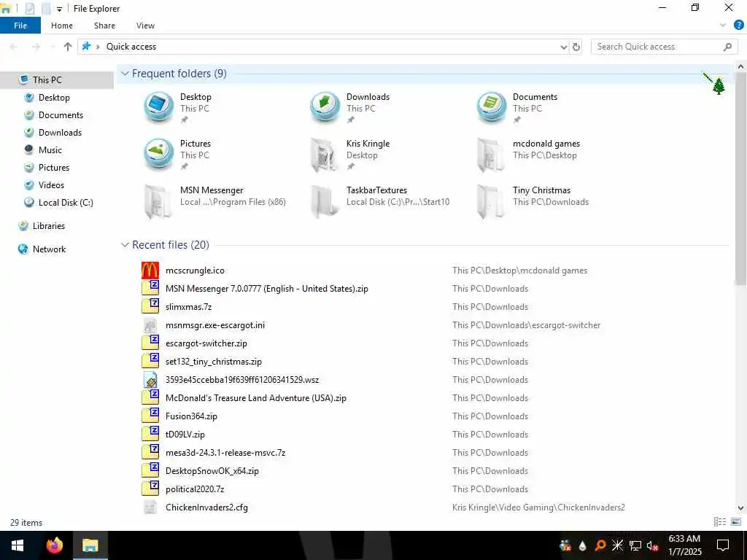Select the slimxmas.7z archive icon
The image size is (747, 560).
(x=150, y=307)
